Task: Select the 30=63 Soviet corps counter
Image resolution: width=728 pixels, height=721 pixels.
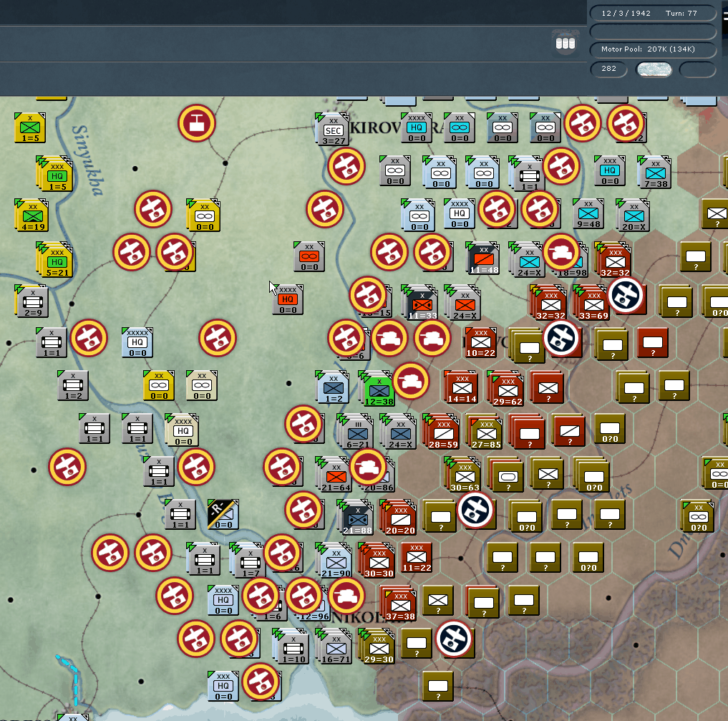Action: (463, 474)
